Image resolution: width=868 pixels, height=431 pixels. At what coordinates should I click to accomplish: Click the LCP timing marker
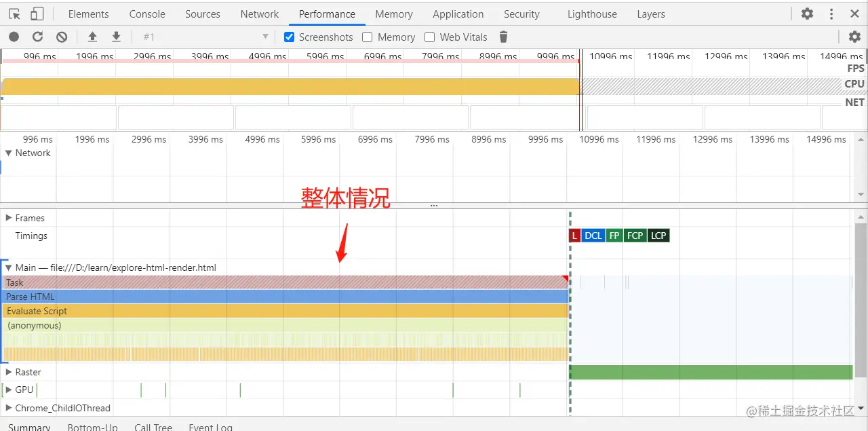pos(658,236)
